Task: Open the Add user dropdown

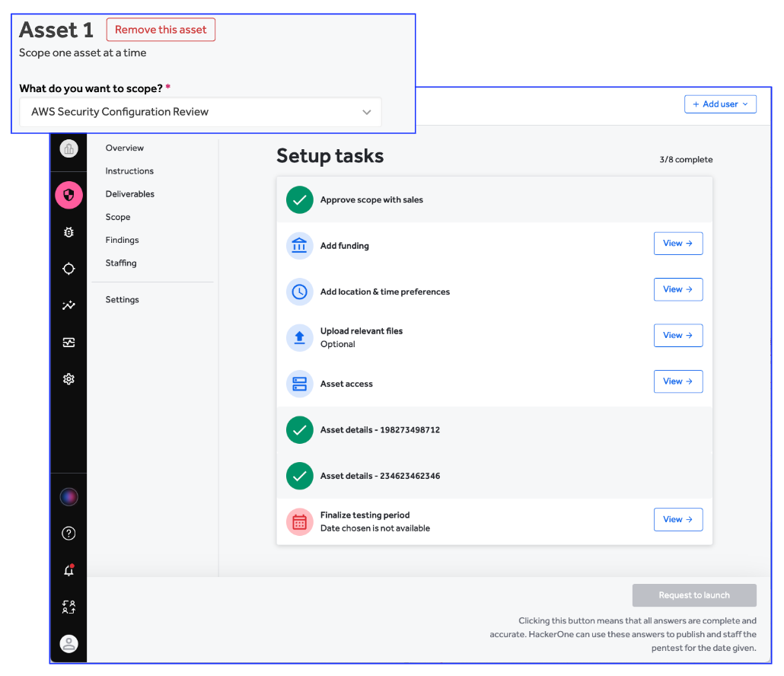Action: coord(720,104)
